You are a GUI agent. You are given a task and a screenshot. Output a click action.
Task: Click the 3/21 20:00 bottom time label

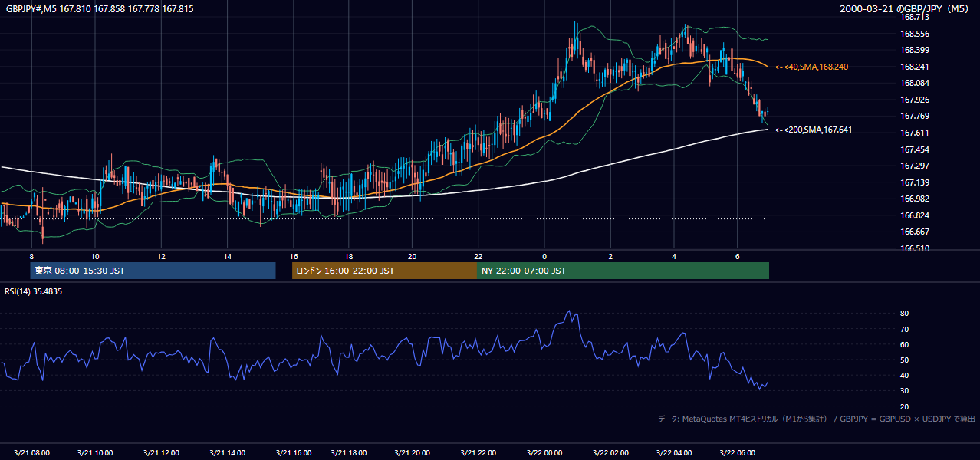(412, 452)
